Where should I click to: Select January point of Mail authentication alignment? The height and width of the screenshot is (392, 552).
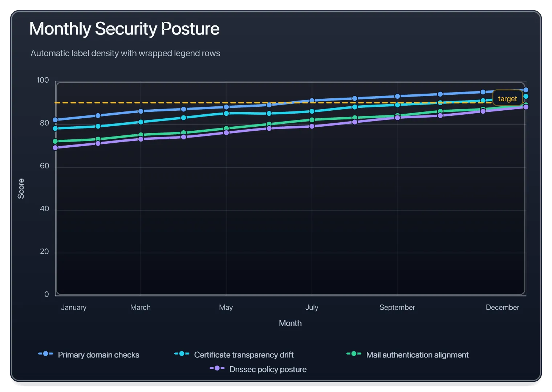pyautogui.click(x=55, y=141)
